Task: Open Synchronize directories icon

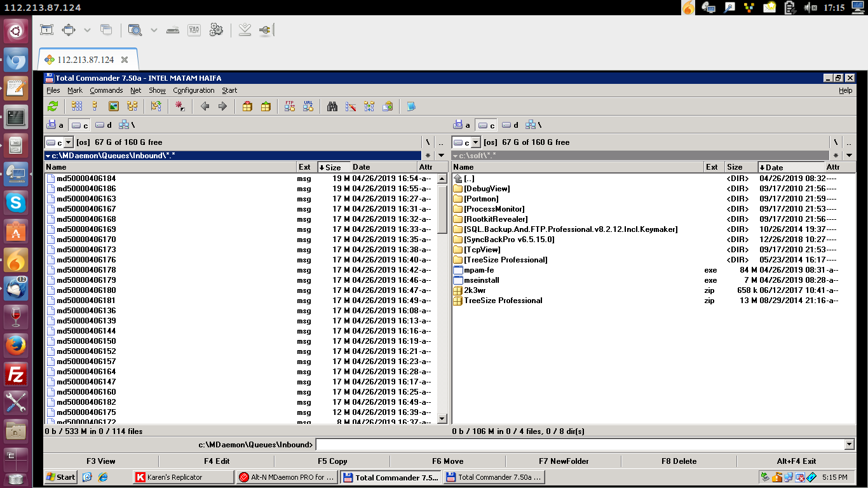Action: coord(369,106)
